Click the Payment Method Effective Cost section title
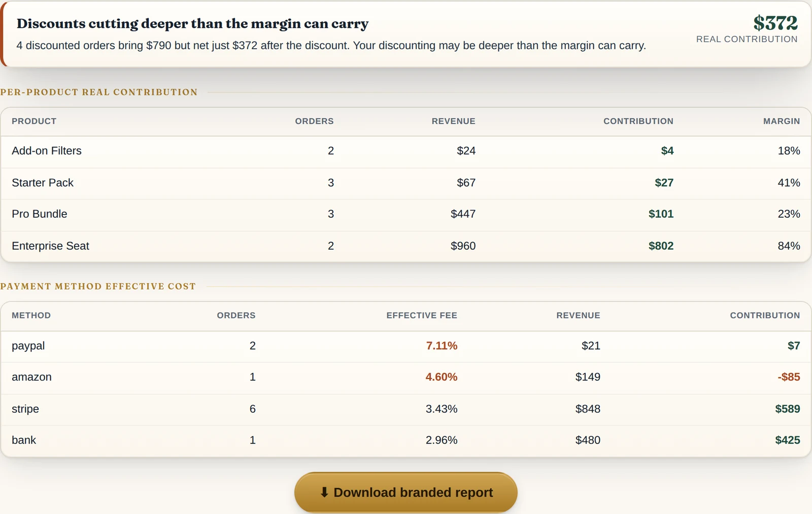 click(98, 287)
